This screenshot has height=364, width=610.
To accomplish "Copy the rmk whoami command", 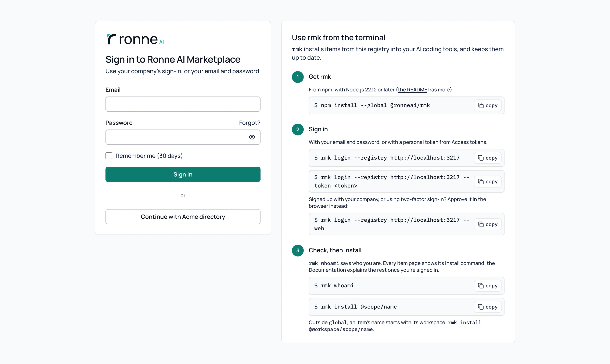I will pyautogui.click(x=488, y=286).
